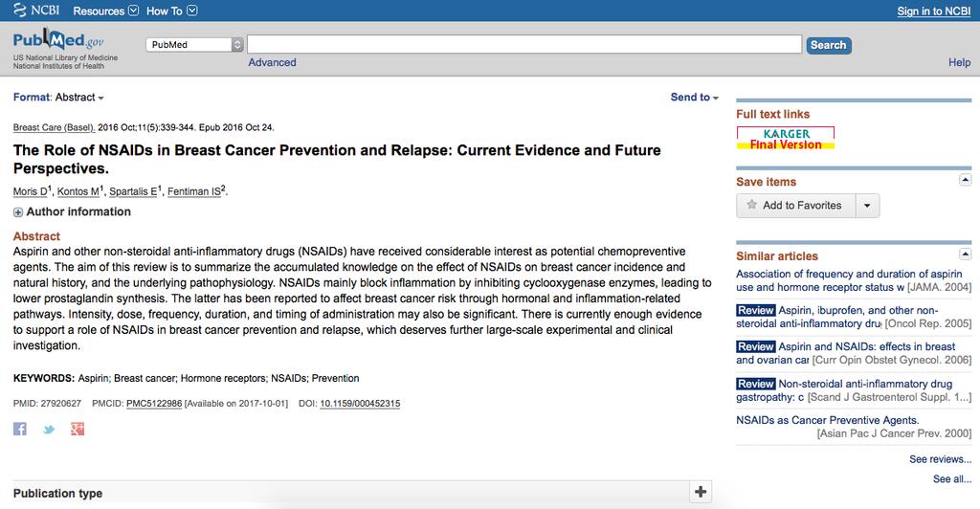Click the Search button
Image resolution: width=980 pixels, height=509 pixels.
(828, 45)
